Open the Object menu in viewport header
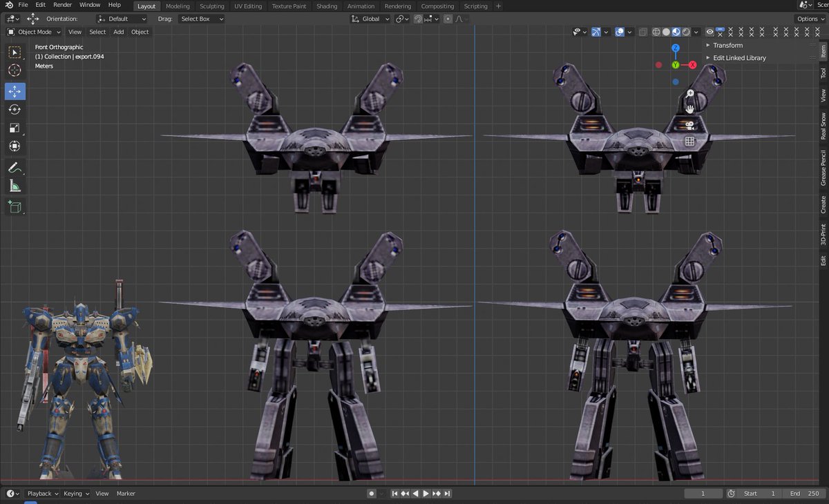Image resolution: width=829 pixels, height=504 pixels. (140, 32)
